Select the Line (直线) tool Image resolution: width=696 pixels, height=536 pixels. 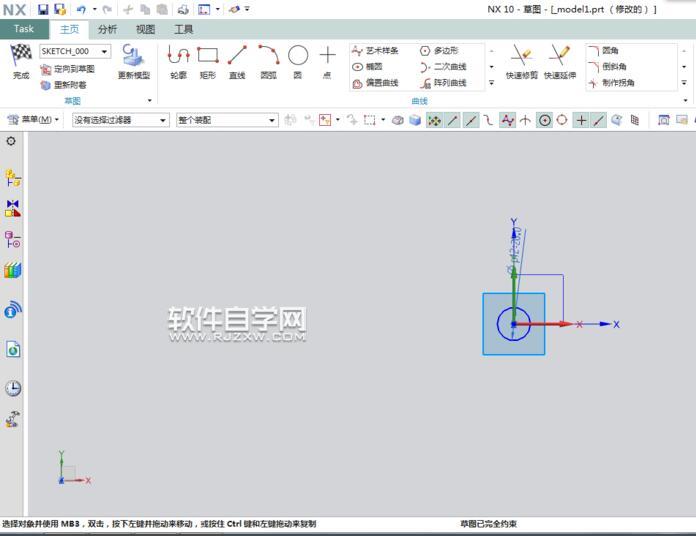[237, 62]
